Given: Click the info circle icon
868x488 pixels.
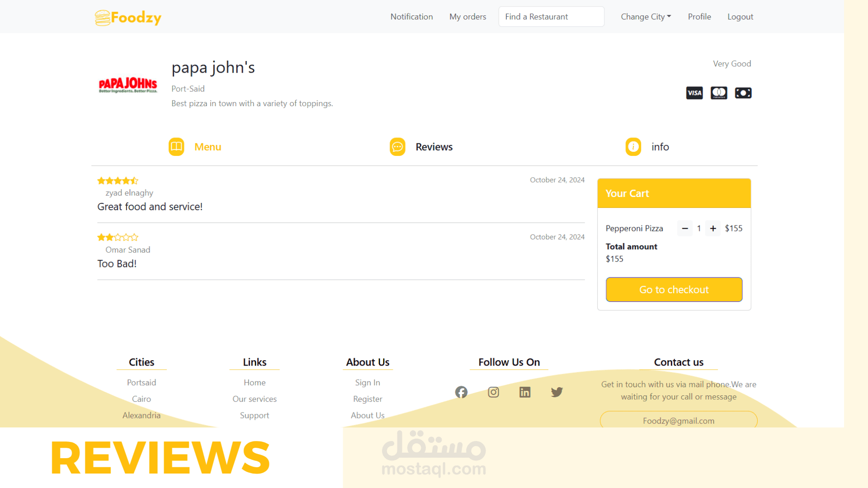Looking at the screenshot, I should tap(633, 147).
